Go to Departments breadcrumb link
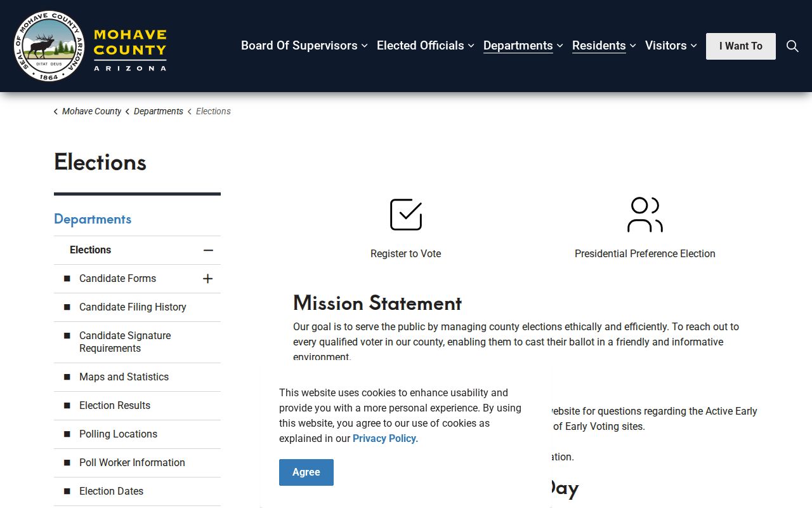Image resolution: width=812 pixels, height=508 pixels. click(x=158, y=111)
